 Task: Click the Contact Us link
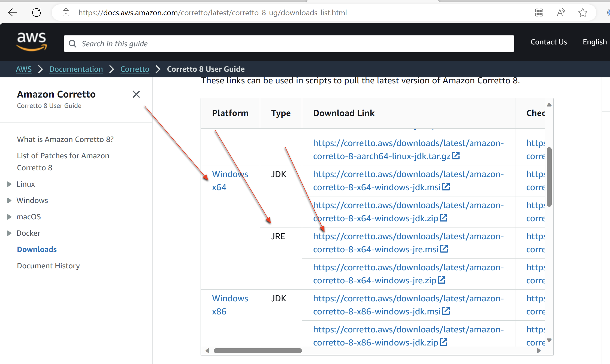click(x=549, y=42)
